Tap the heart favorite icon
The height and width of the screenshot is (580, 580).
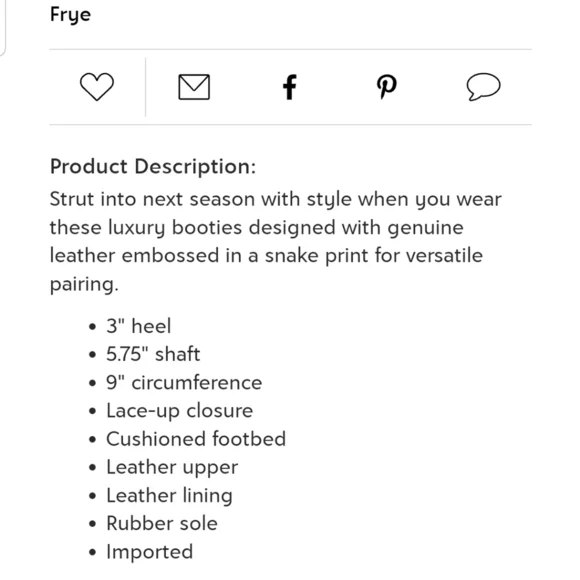(97, 87)
